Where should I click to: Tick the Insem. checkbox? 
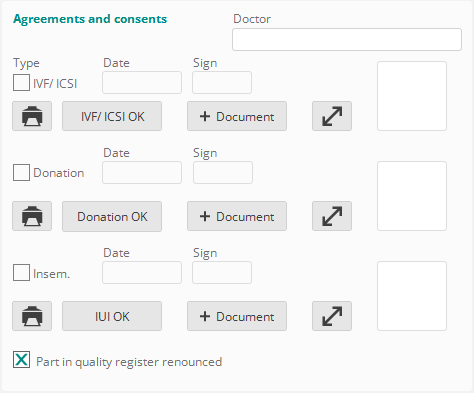tap(21, 273)
